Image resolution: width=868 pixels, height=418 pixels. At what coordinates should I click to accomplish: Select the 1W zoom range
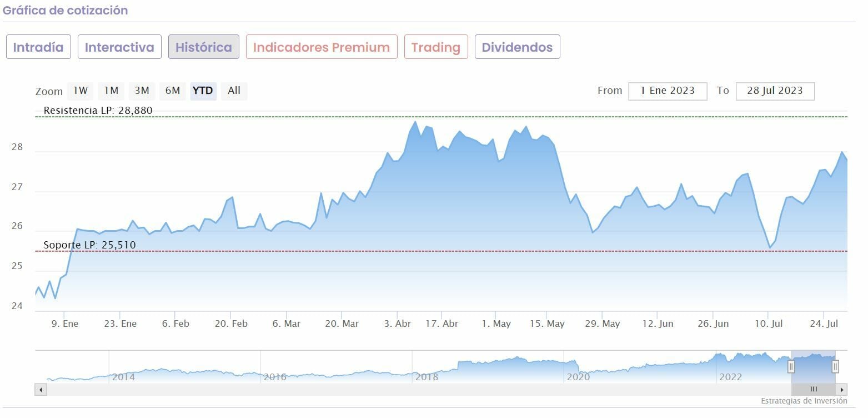(x=81, y=91)
